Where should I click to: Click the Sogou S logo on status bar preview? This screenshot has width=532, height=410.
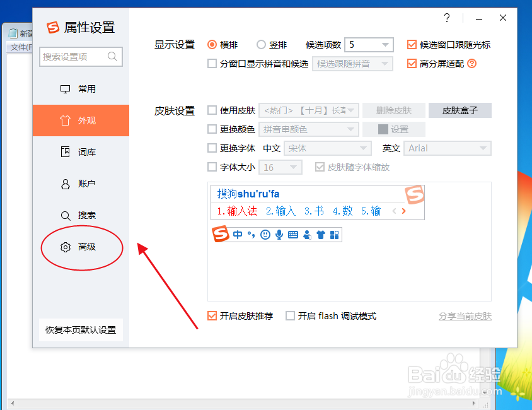(x=220, y=233)
